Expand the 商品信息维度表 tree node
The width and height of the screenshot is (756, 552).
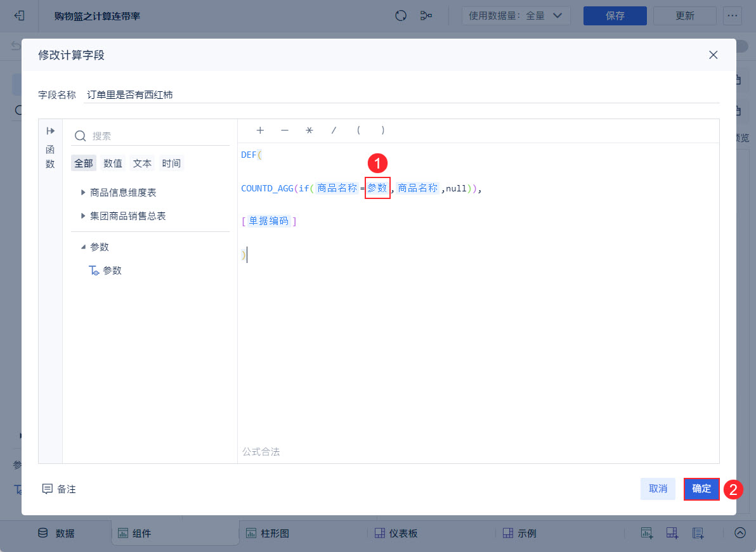click(x=83, y=193)
